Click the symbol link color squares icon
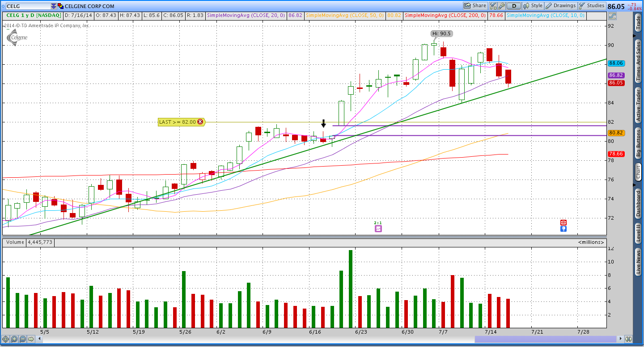 point(61,6)
